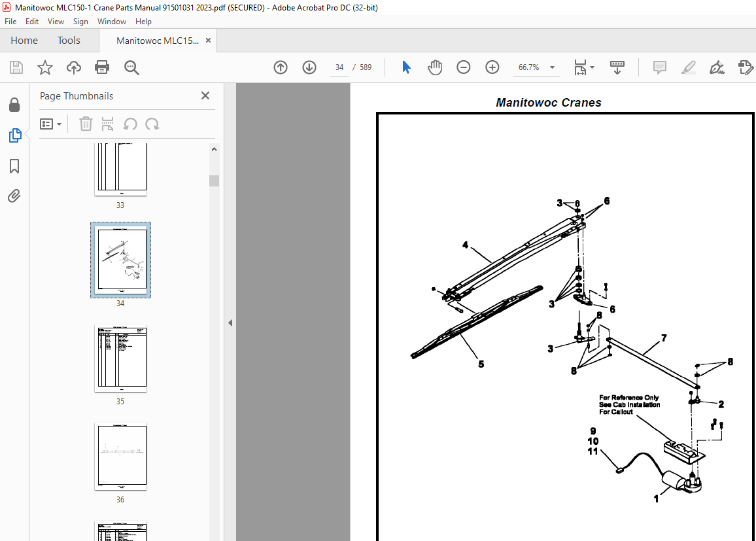Click the Print file icon
The image size is (756, 541).
[102, 67]
